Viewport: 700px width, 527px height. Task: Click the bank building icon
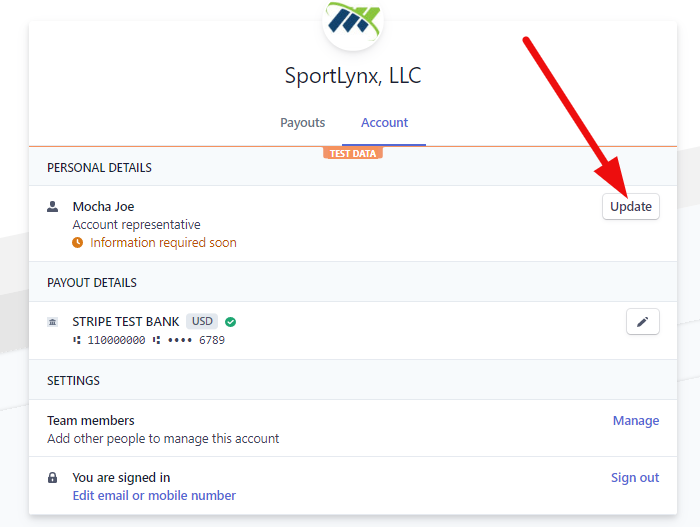click(53, 322)
